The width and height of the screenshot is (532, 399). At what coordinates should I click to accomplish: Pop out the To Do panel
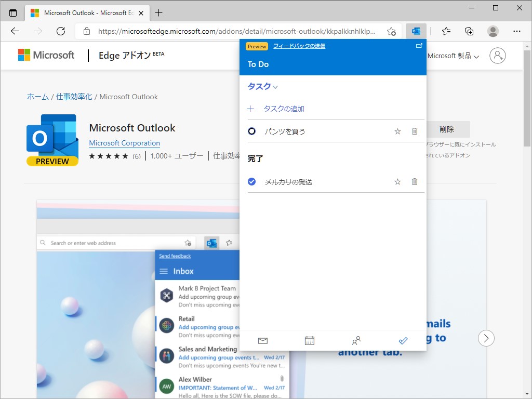coord(419,46)
